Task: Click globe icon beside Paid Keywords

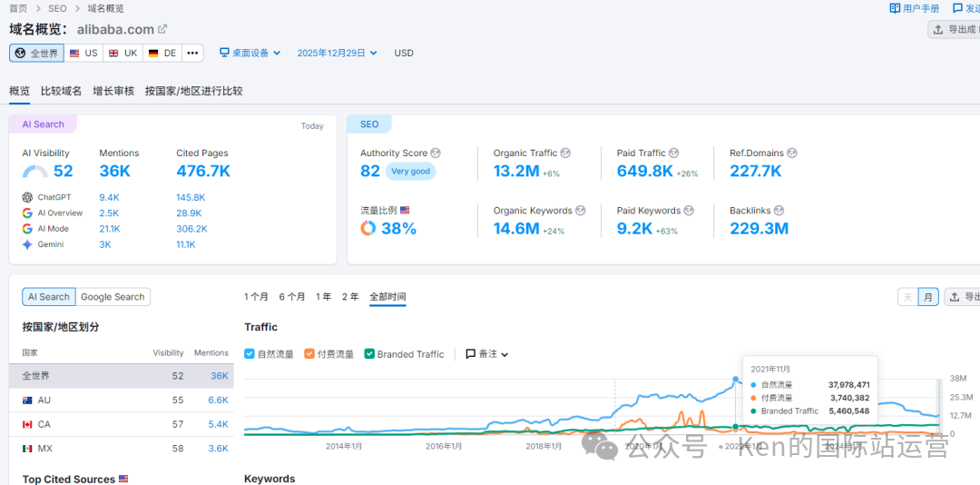Action: [688, 211]
